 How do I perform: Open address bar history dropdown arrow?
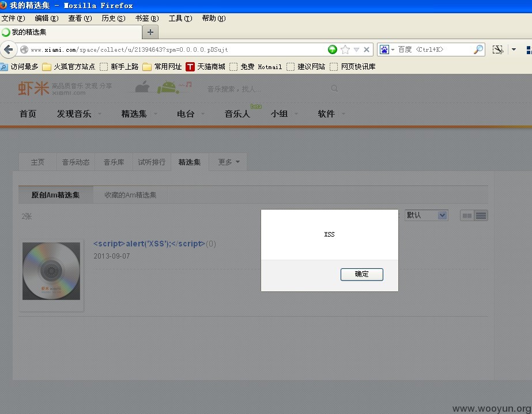[356, 50]
